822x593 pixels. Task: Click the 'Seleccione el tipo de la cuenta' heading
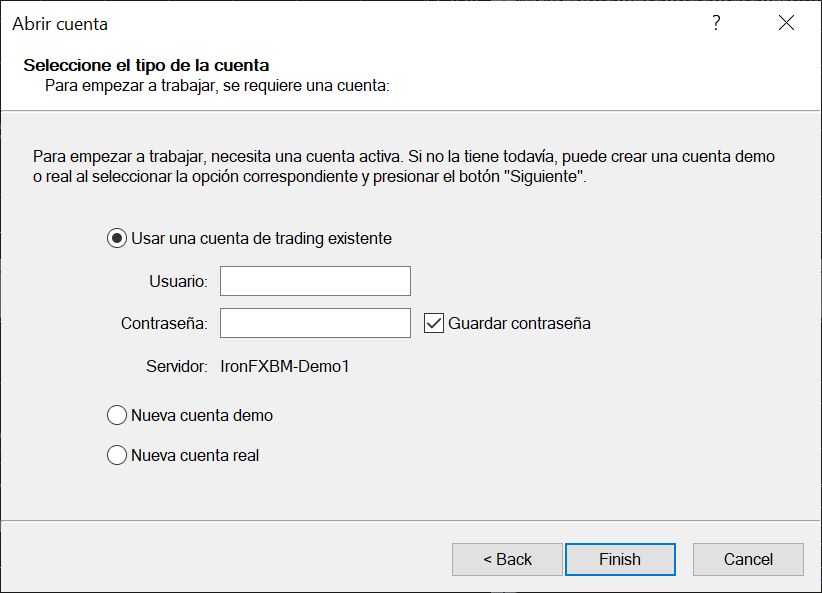[x=146, y=65]
